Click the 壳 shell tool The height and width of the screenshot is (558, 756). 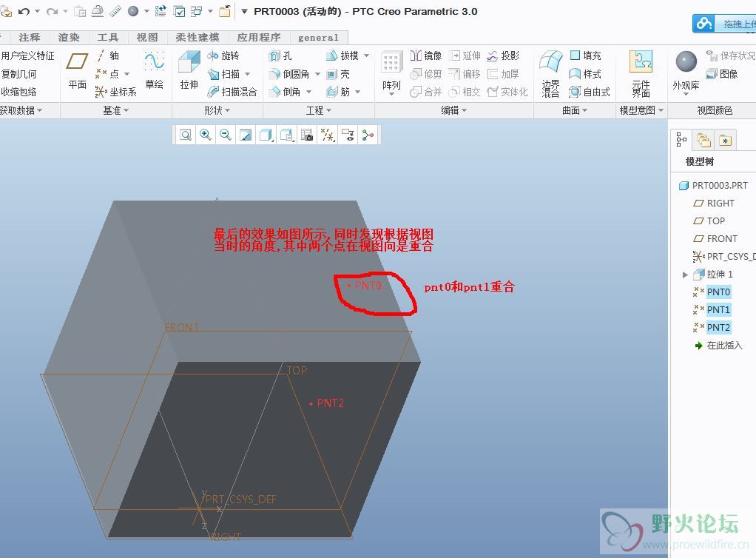click(338, 74)
